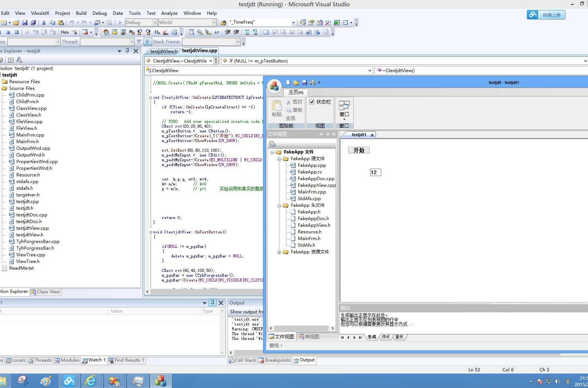Open the Debug menu
Image resolution: width=588 pixels, height=388 pixels.
point(100,13)
